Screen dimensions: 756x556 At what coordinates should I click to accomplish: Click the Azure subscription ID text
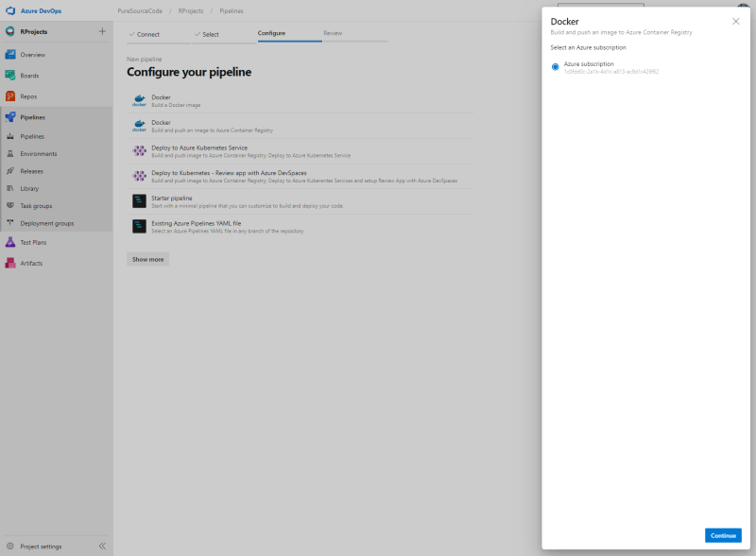coord(611,72)
